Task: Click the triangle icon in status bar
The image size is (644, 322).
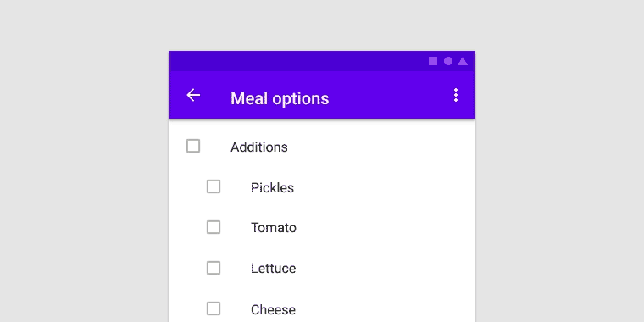Action: pos(463,61)
